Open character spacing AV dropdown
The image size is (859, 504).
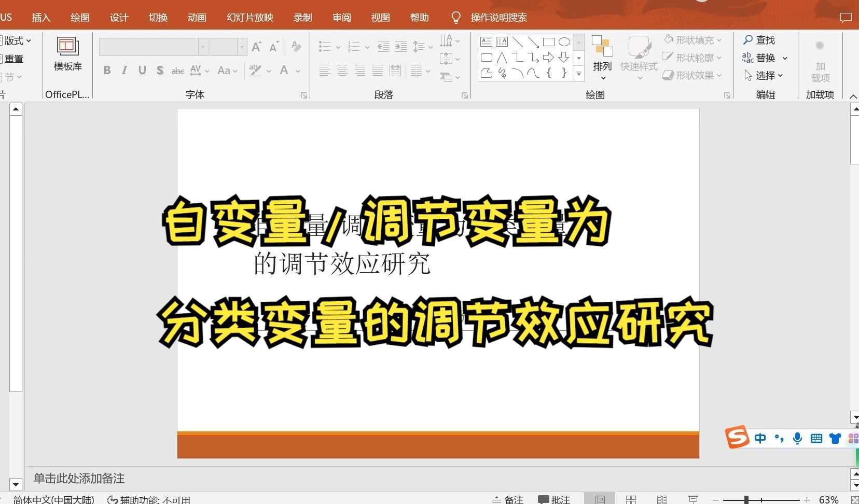tap(200, 70)
